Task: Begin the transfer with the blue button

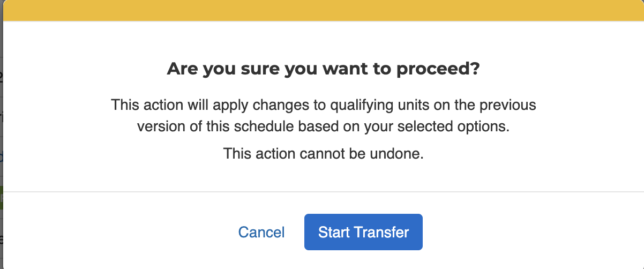Action: click(x=363, y=232)
